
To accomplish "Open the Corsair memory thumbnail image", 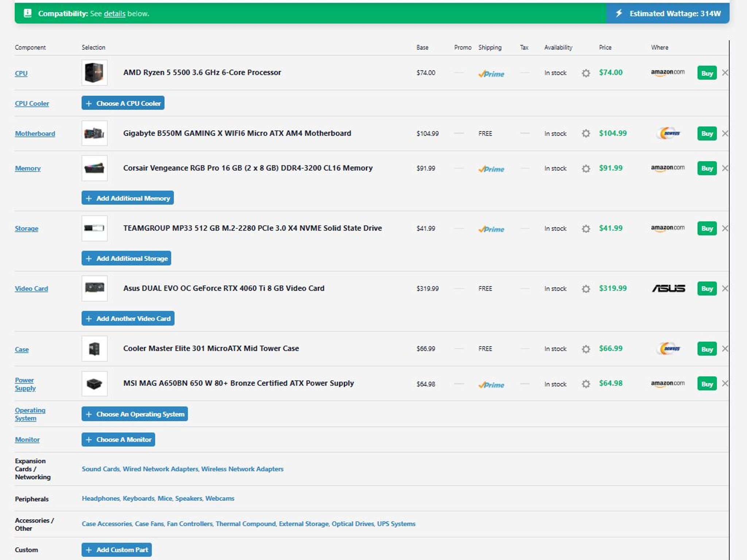I will click(94, 168).
